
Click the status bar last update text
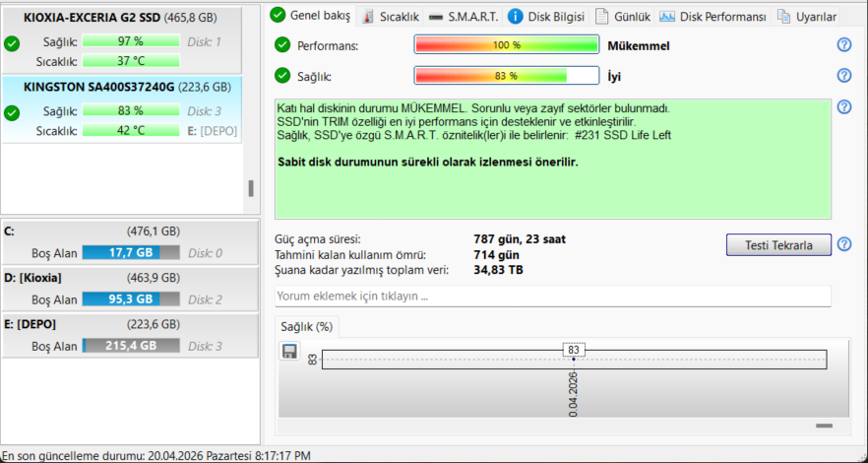156,456
